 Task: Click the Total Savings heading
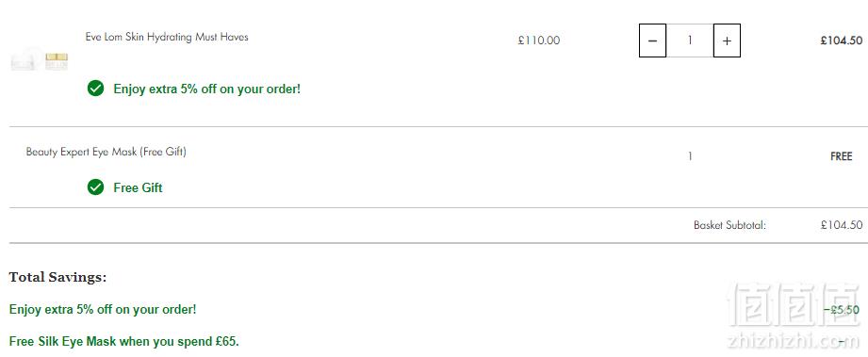(x=57, y=277)
